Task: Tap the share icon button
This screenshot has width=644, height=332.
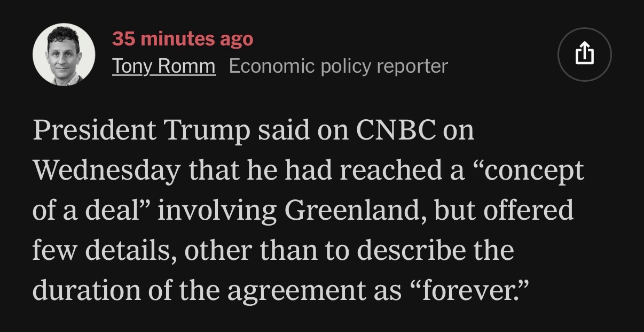Action: [584, 54]
